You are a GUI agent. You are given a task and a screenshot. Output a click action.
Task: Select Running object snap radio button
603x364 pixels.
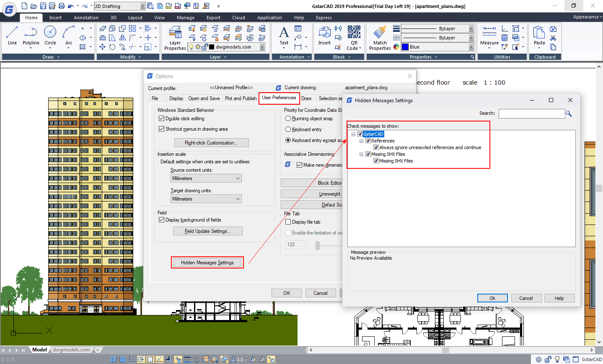click(288, 119)
